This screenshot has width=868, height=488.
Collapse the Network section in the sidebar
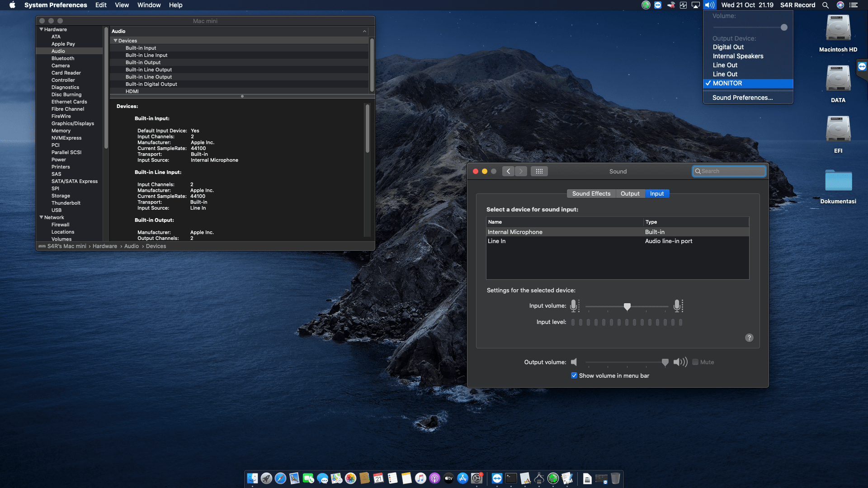41,217
